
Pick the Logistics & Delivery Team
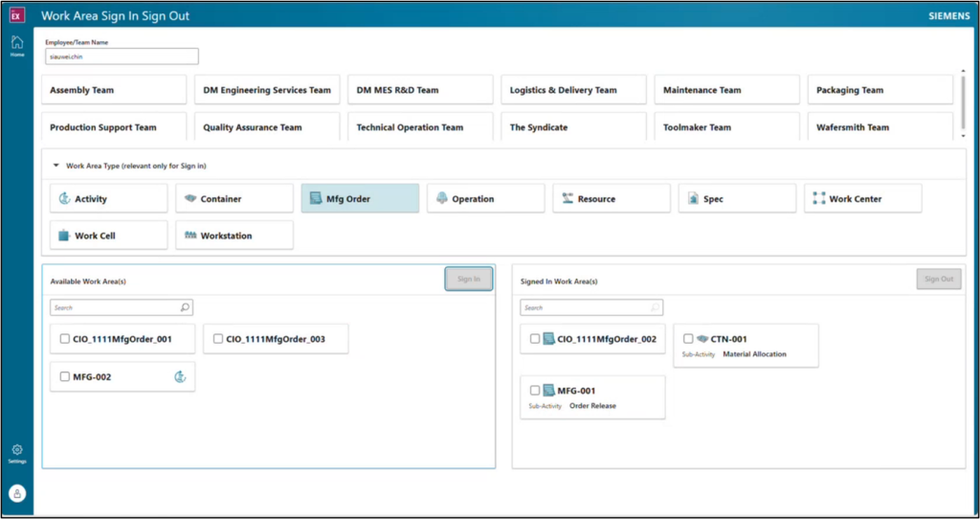(x=574, y=89)
